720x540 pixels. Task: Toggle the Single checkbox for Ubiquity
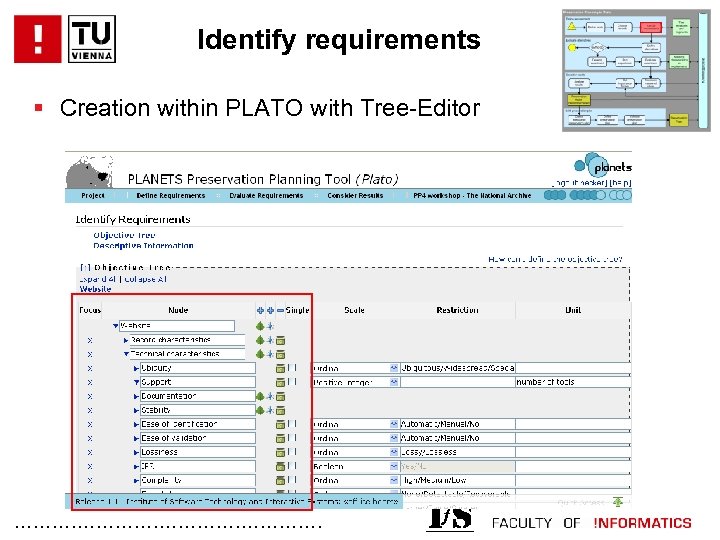pyautogui.click(x=292, y=368)
